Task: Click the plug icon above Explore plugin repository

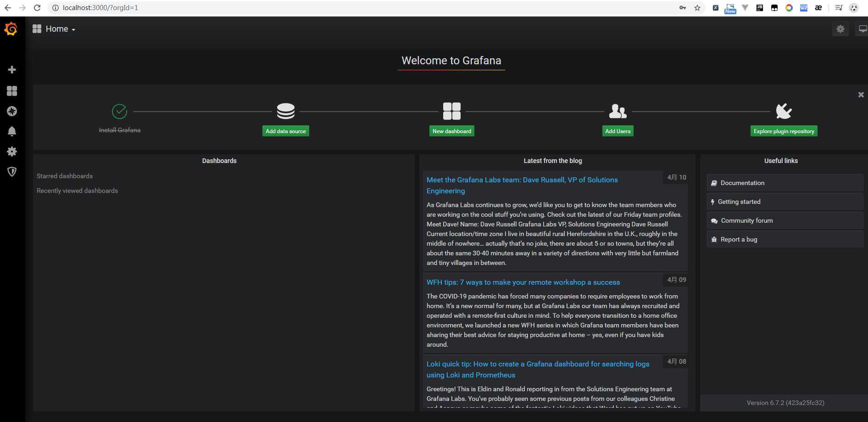Action: pos(784,111)
